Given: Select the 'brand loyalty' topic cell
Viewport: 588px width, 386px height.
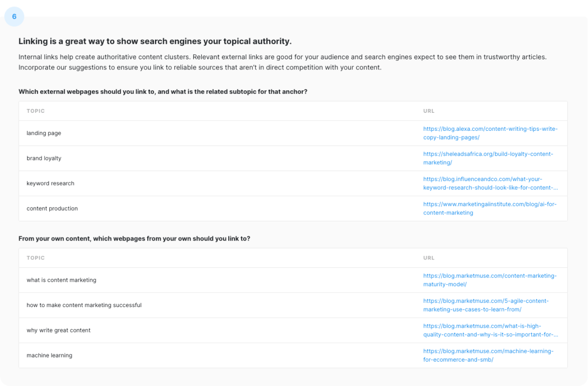Looking at the screenshot, I should tap(44, 158).
